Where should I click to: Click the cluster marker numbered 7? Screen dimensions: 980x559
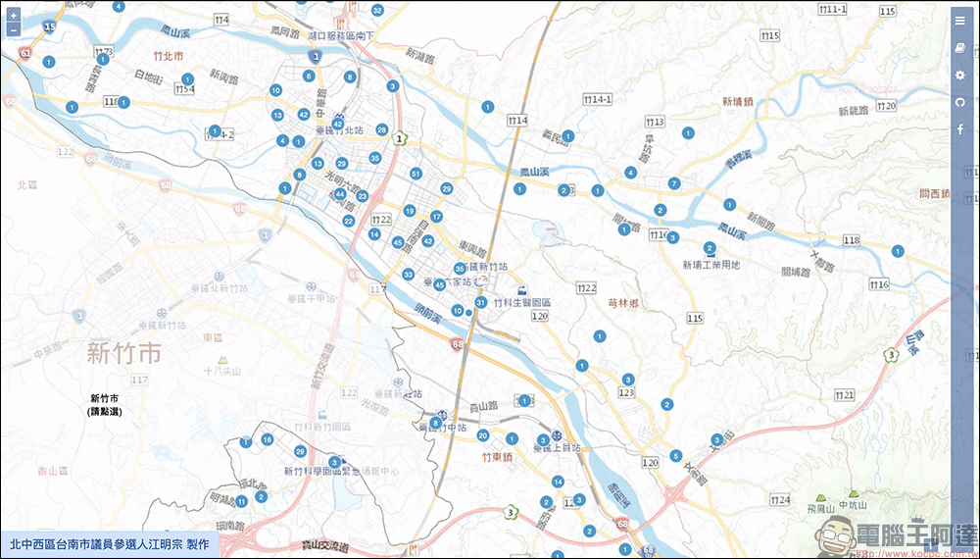click(673, 183)
